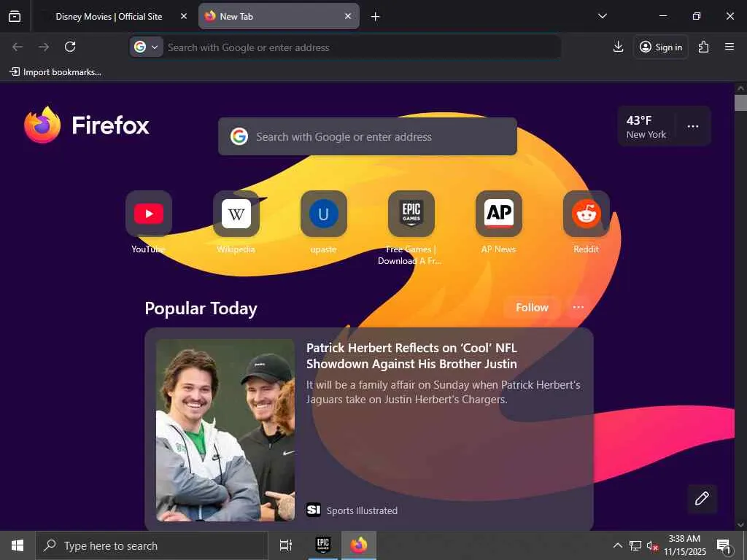Open the Windows notification center

point(724,545)
